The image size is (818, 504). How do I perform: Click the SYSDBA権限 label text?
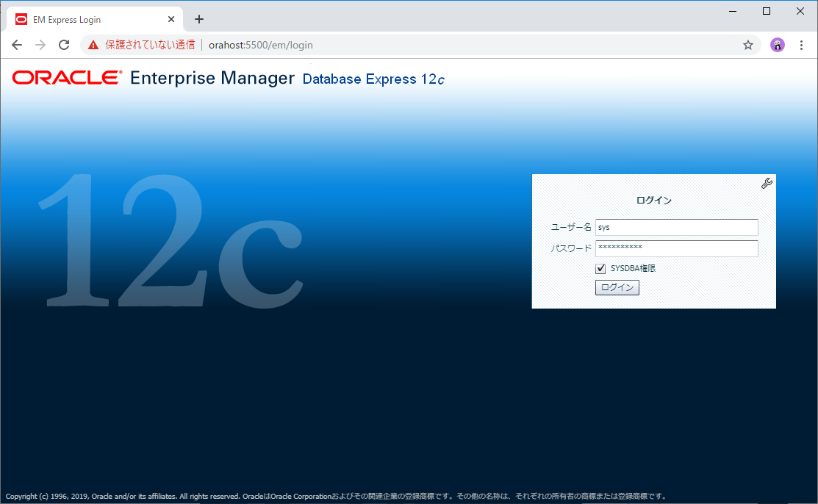pos(633,268)
